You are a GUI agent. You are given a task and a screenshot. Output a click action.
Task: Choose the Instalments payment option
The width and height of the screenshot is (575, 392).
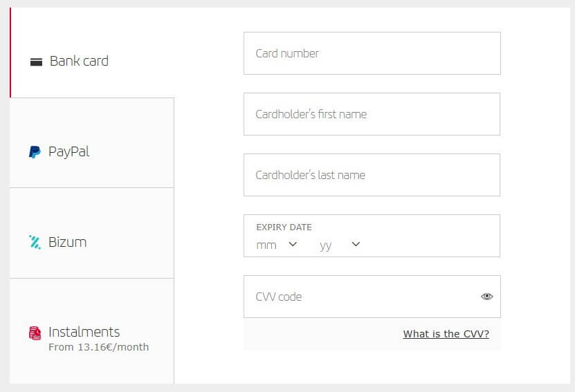pyautogui.click(x=92, y=331)
